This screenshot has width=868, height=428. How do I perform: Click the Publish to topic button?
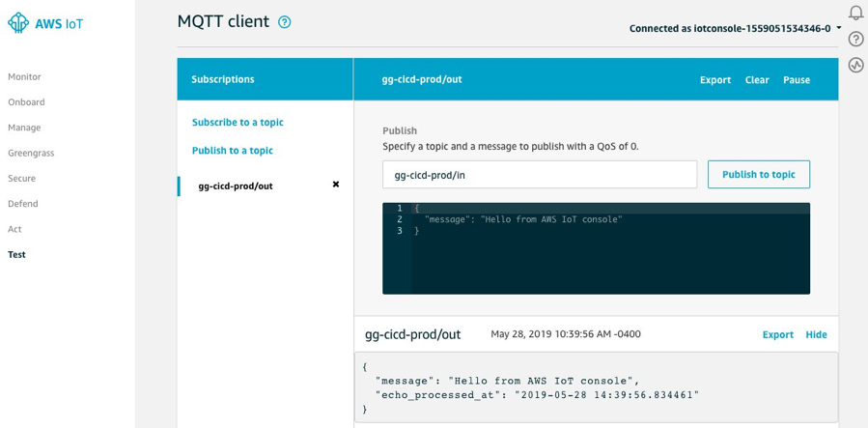(759, 175)
